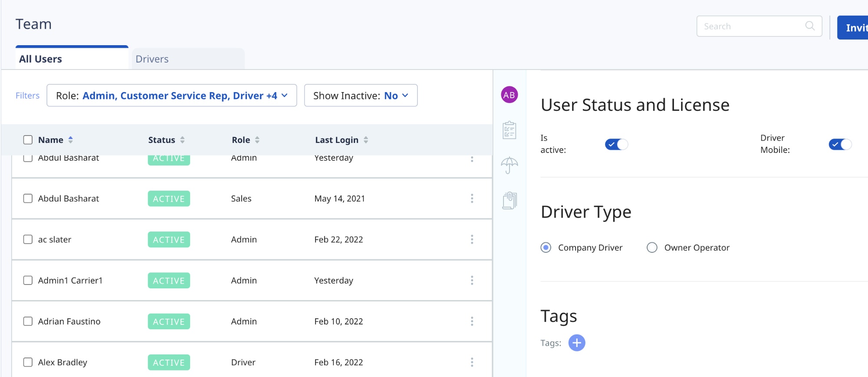This screenshot has width=868, height=377.
Task: Expand the Show Inactive filter dropdown
Action: (x=361, y=96)
